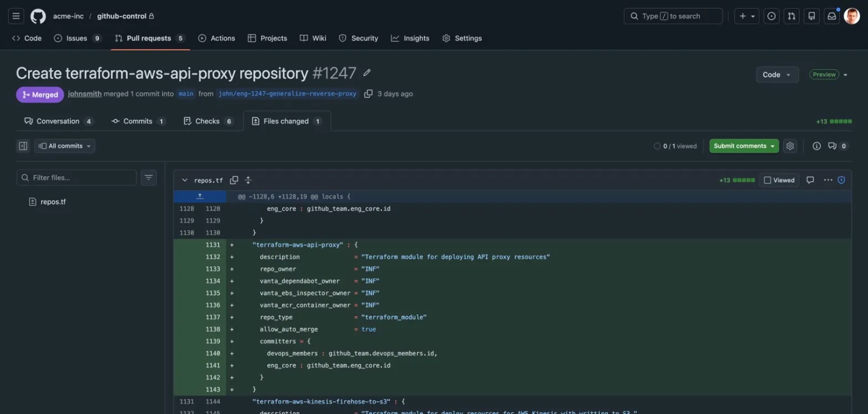Open the Security tab

(x=358, y=38)
